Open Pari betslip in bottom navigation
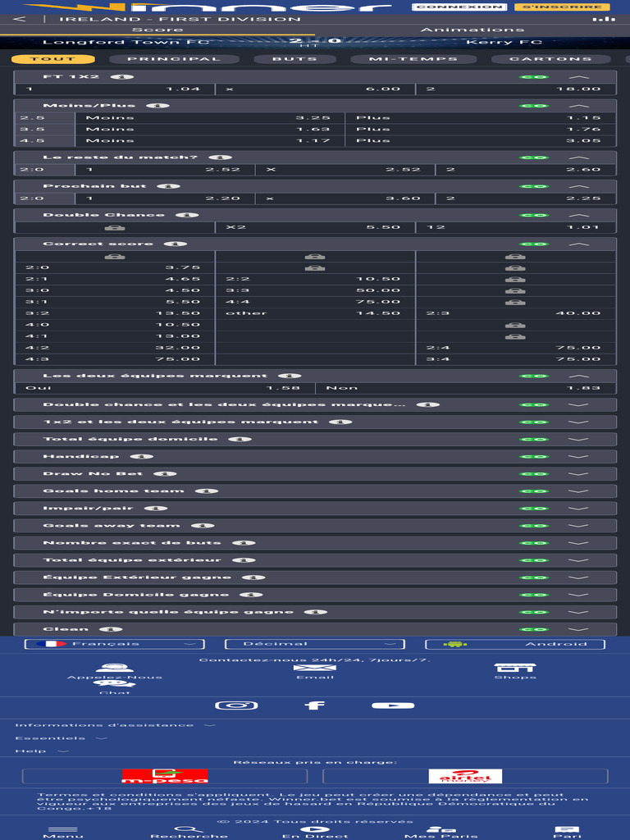The image size is (630, 840). tap(567, 832)
